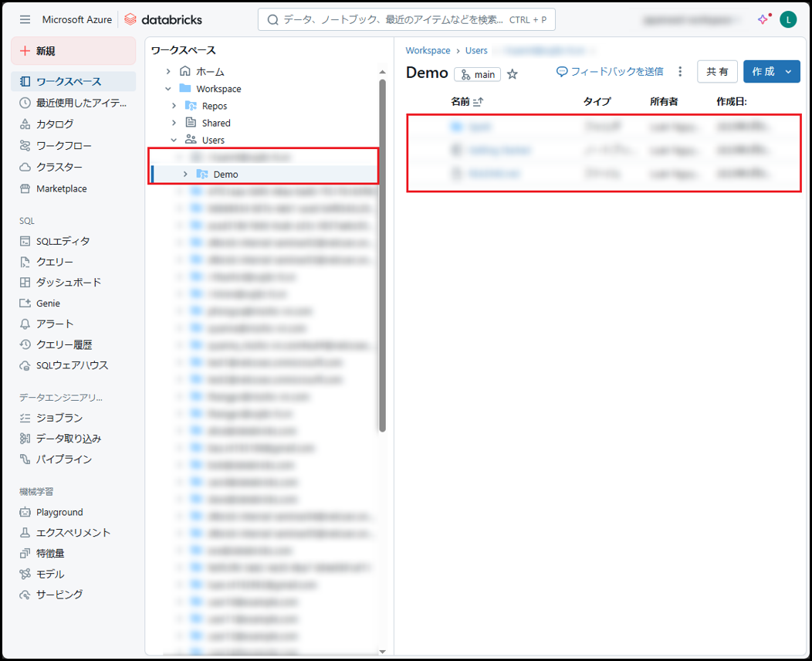Expand the Shared tree node
Viewport: 812px width, 661px height.
click(x=174, y=123)
